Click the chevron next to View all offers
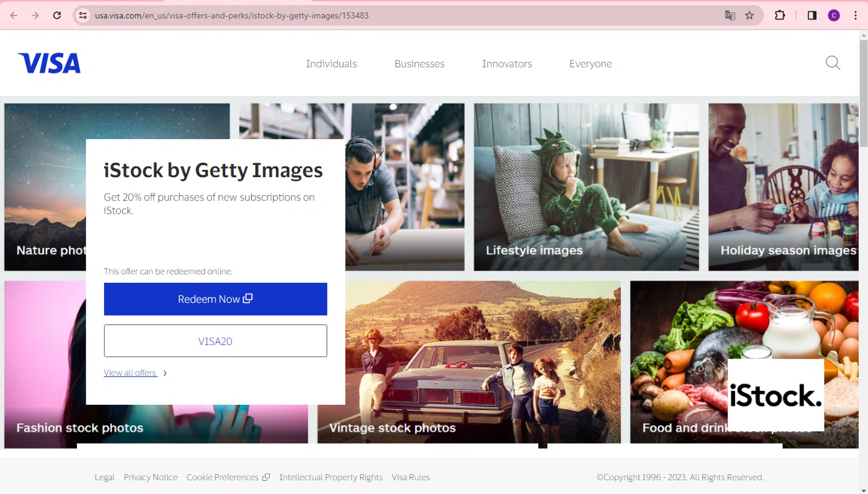 click(165, 373)
